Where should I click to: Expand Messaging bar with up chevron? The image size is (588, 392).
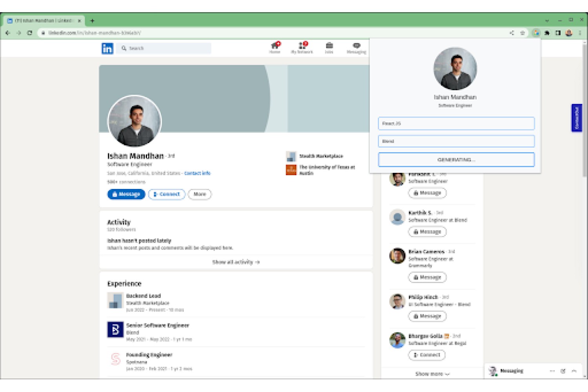coord(574,371)
